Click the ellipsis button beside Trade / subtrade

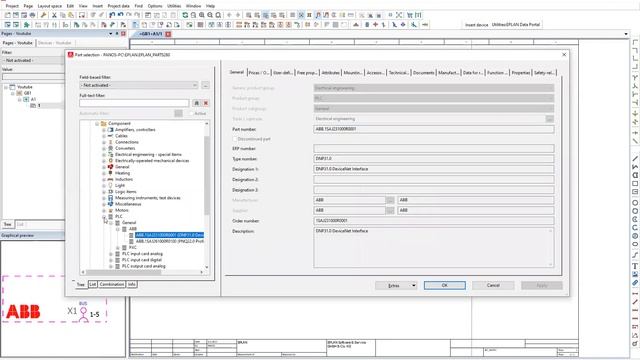coord(549,119)
